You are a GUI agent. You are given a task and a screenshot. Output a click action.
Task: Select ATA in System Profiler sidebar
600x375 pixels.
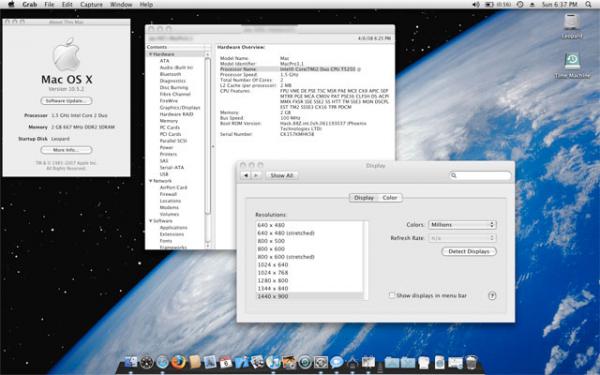coord(165,61)
